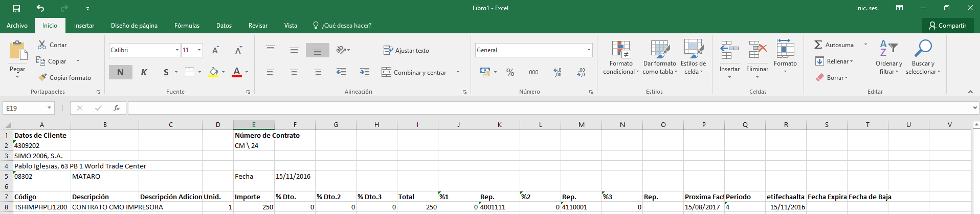The width and height of the screenshot is (980, 214).
Task: Open the Archivo menu
Action: point(17,26)
